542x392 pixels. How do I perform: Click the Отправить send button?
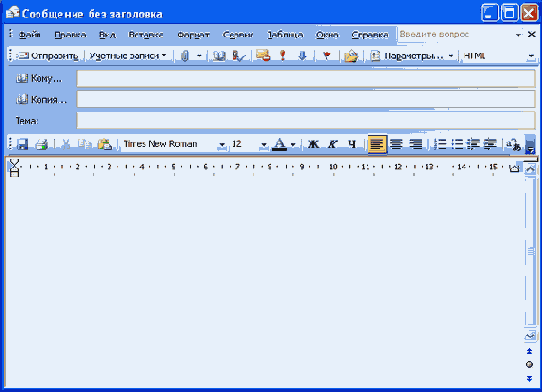click(x=48, y=56)
